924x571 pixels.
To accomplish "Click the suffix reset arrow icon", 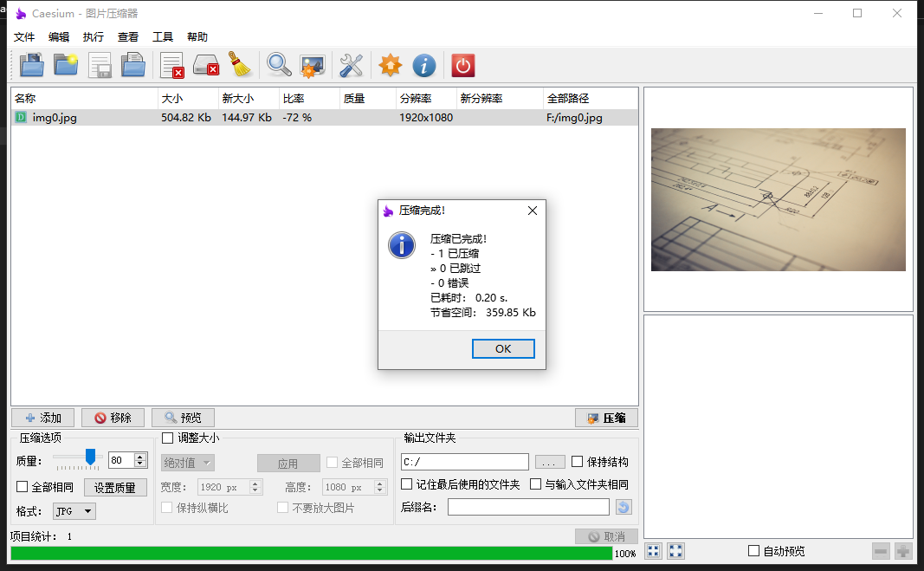I will coord(624,507).
